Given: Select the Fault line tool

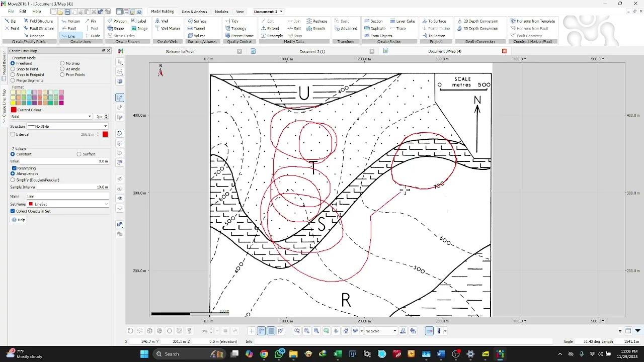Looking at the screenshot, I should tap(69, 29).
